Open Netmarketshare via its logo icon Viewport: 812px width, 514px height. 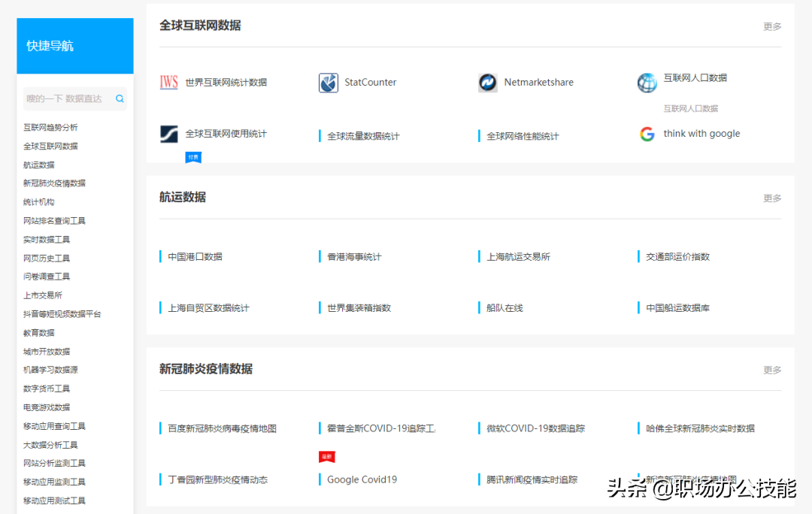click(x=489, y=82)
